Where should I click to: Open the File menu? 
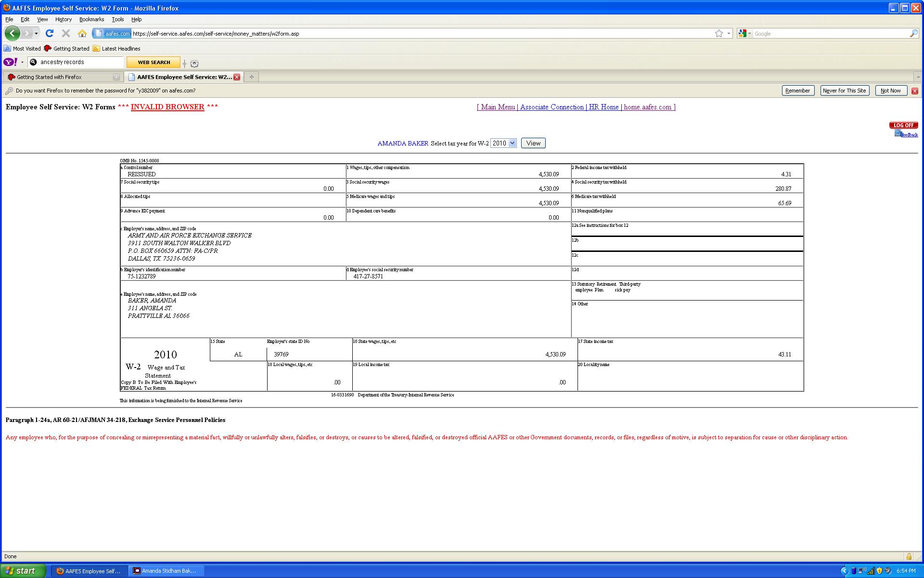coord(9,19)
